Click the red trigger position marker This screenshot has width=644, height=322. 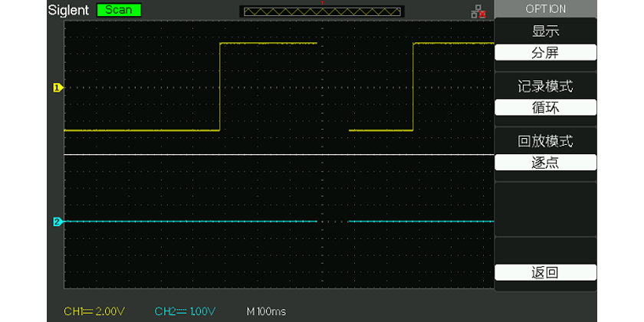(x=322, y=3)
